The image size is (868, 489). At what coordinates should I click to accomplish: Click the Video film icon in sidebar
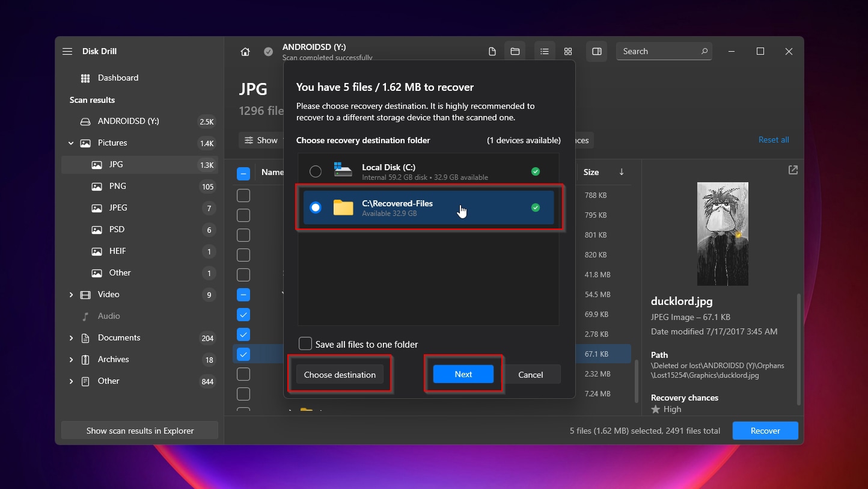pyautogui.click(x=85, y=295)
